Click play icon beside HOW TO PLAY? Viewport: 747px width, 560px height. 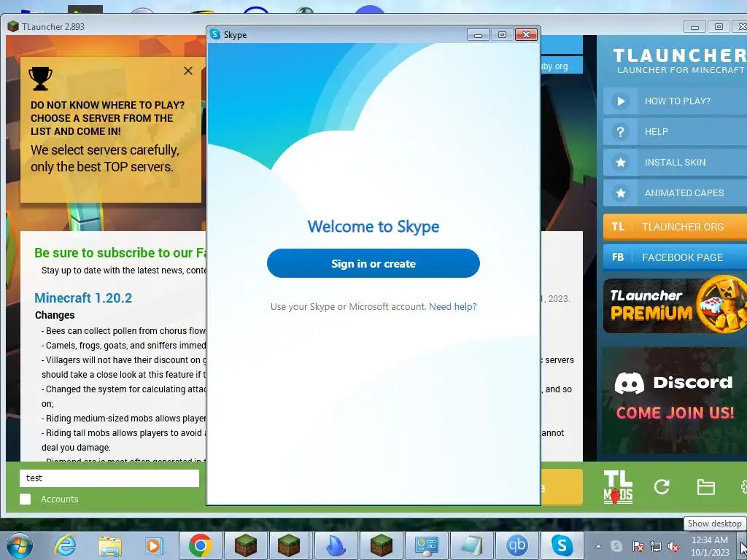point(620,101)
